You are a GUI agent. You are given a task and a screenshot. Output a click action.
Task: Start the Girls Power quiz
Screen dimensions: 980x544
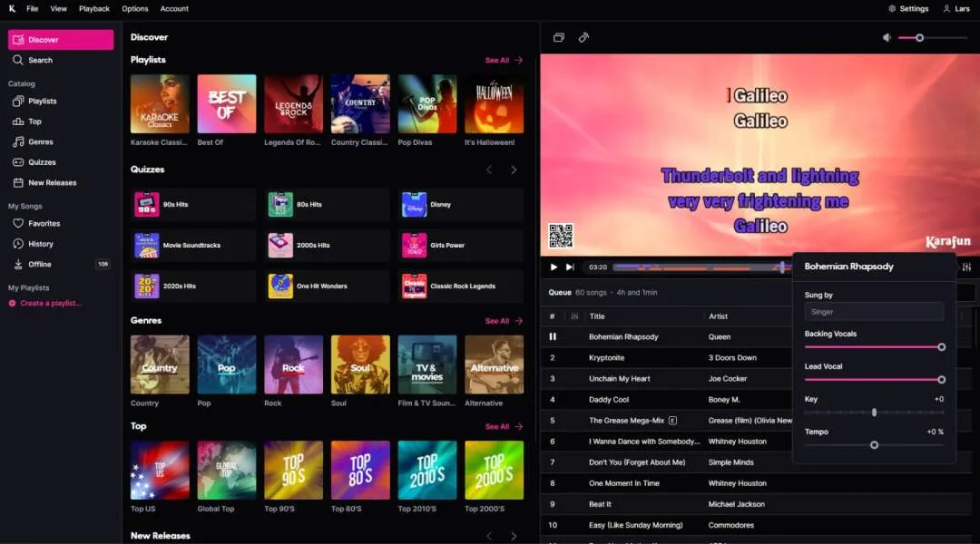pyautogui.click(x=461, y=246)
